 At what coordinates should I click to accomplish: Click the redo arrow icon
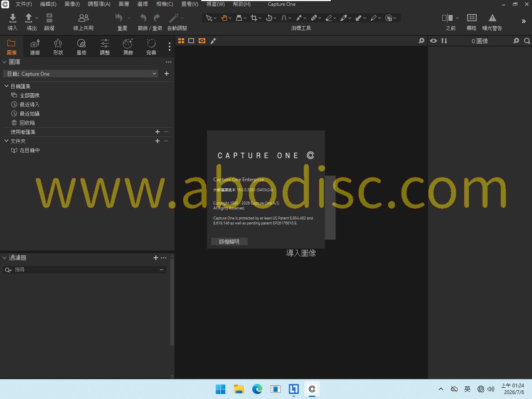[157, 18]
